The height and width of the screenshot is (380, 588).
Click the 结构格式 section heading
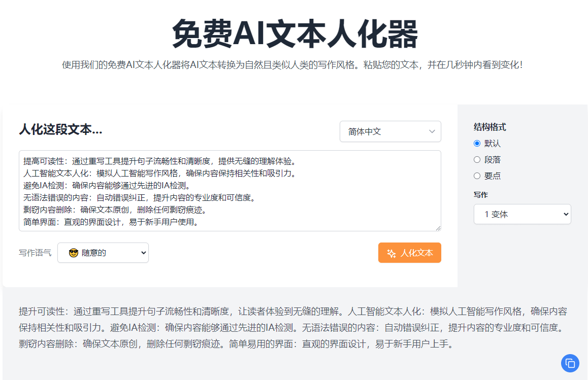[x=489, y=127]
